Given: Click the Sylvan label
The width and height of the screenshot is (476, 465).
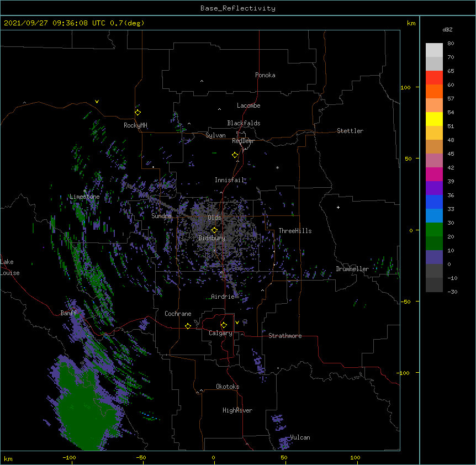Looking at the screenshot, I should click(x=215, y=135).
